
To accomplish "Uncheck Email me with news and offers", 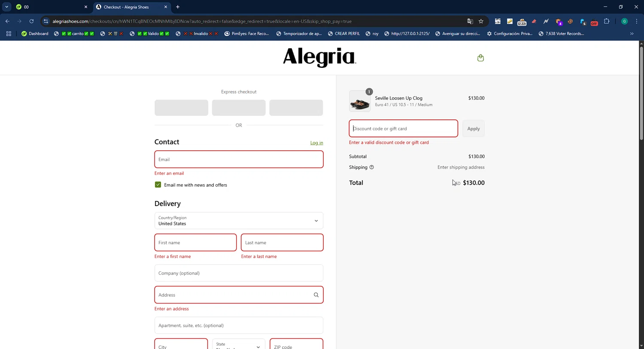I will coord(158,185).
